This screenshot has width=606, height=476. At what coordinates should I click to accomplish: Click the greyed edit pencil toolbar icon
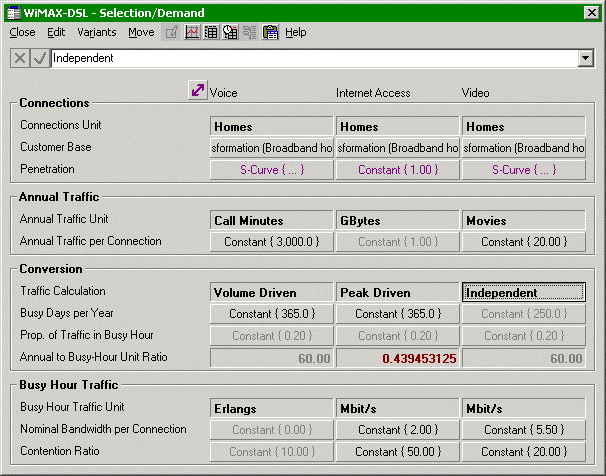coord(171,32)
